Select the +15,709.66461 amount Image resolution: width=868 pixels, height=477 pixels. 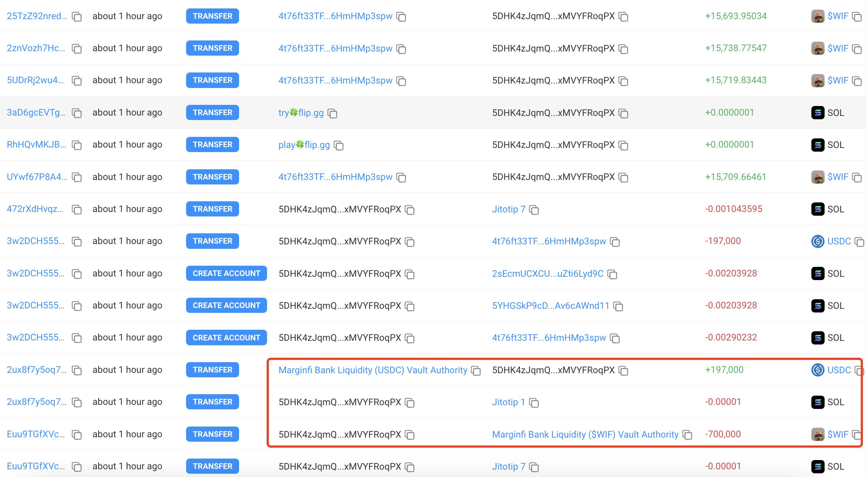[736, 177]
